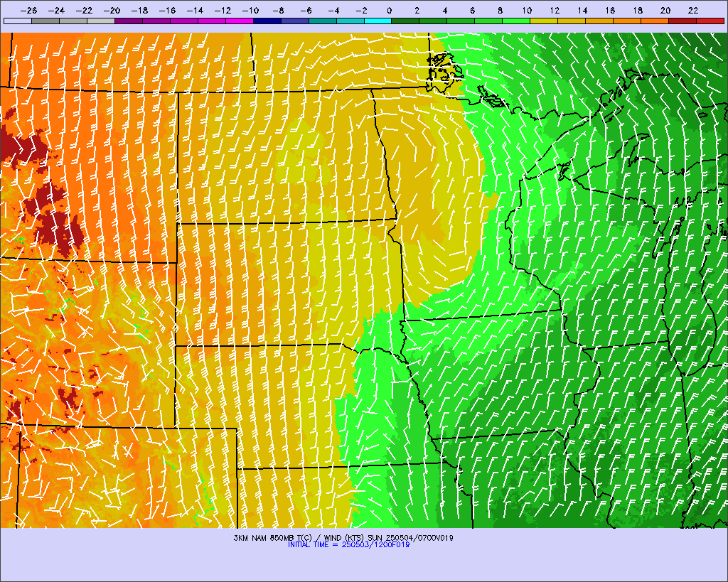Image resolution: width=728 pixels, height=582 pixels.
Task: Click the navy blue swatch between -10 and -8
Action: click(267, 21)
